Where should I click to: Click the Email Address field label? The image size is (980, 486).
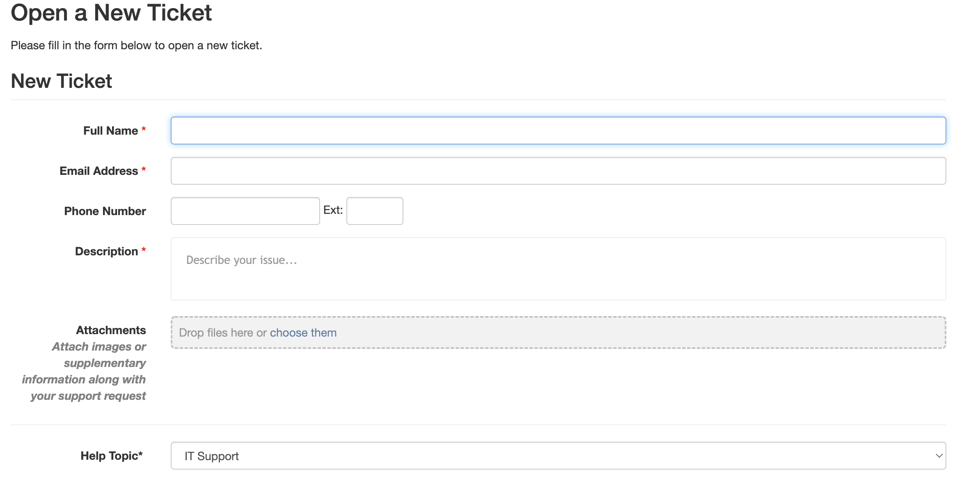point(99,171)
